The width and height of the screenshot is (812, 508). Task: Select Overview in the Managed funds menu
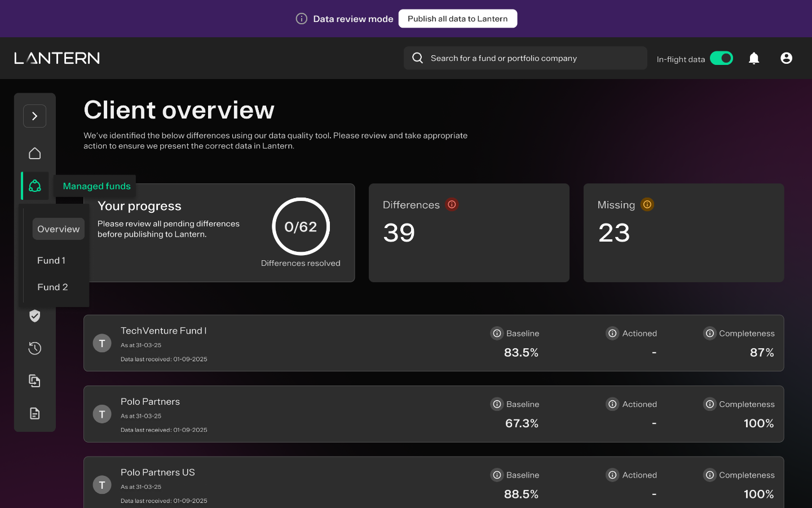pyautogui.click(x=59, y=229)
